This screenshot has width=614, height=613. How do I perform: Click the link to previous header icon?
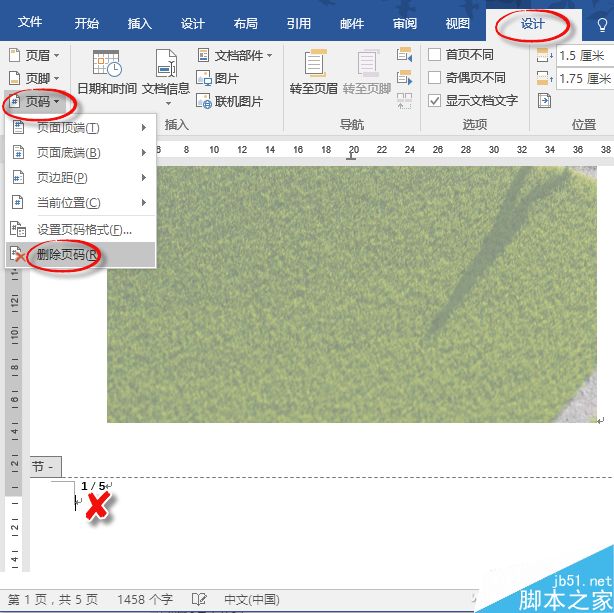tap(405, 101)
